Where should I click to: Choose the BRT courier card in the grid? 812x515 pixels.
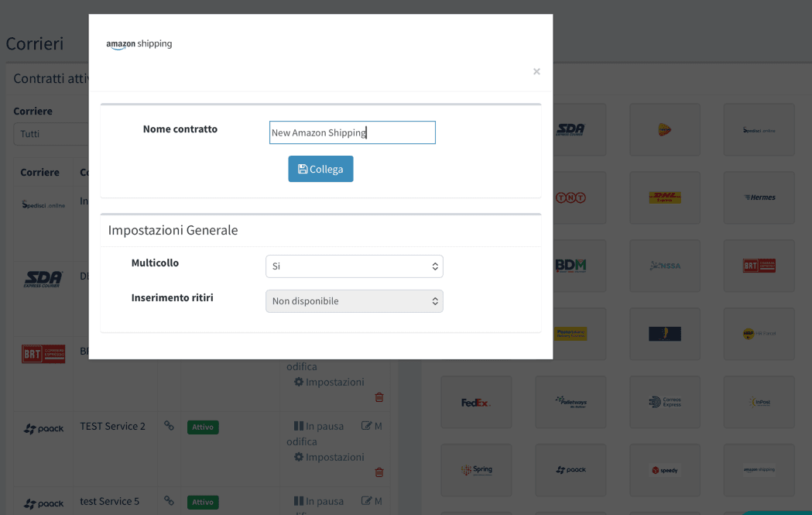[759, 266]
